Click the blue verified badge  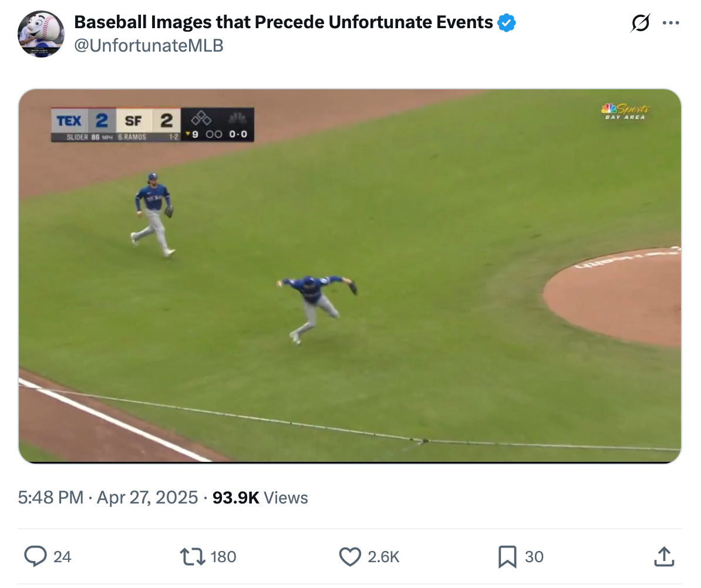pyautogui.click(x=507, y=22)
